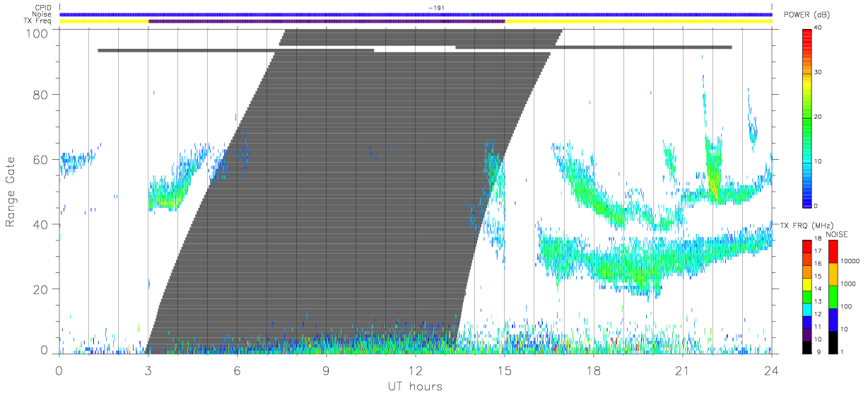The height and width of the screenshot is (401, 868).
Task: Click the y-axis tick label "100"
Action: coord(37,33)
